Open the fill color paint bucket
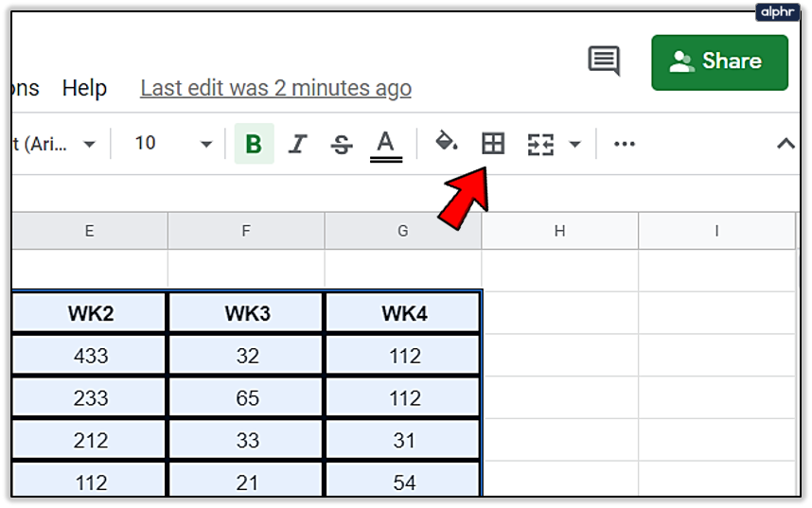Screen dimensions: 812x508 point(446,143)
